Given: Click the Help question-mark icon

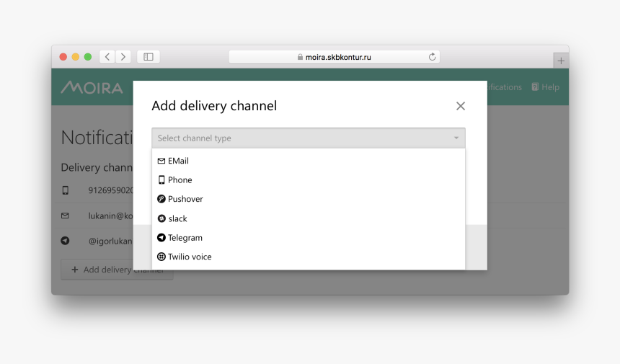Looking at the screenshot, I should pyautogui.click(x=535, y=87).
